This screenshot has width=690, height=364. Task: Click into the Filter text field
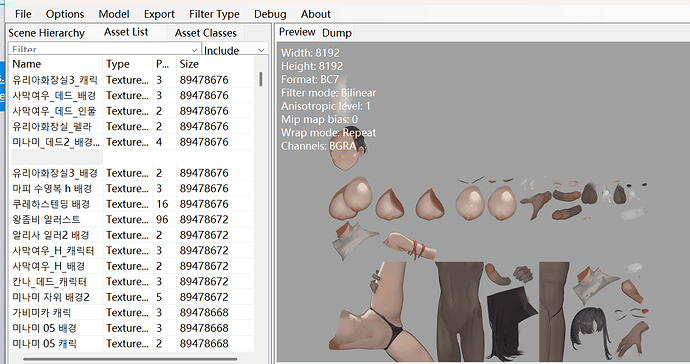(99, 49)
